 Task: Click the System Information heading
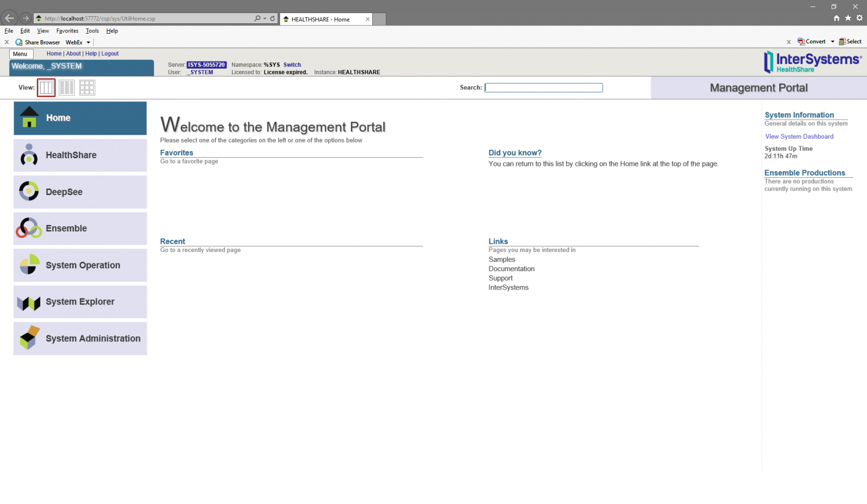[x=799, y=115]
